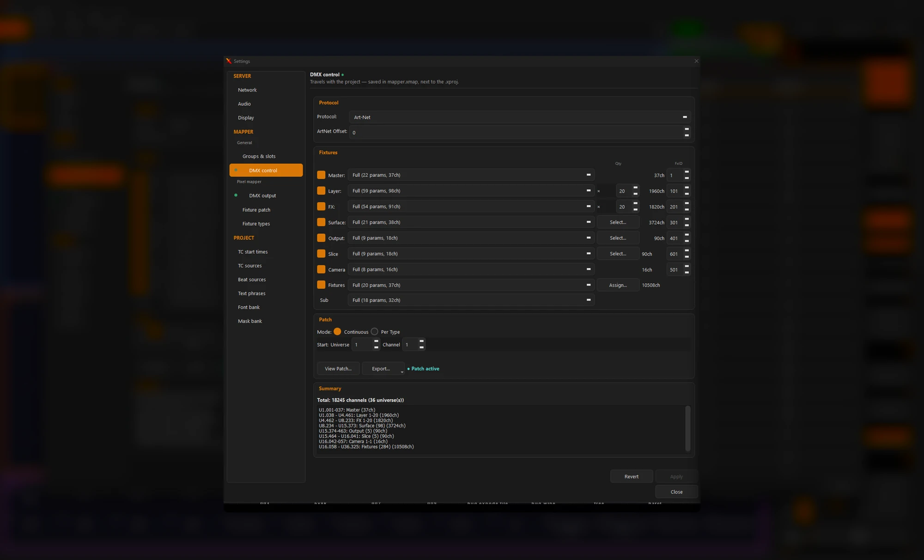The height and width of the screenshot is (560, 924).
Task: Click Select button in Surface row
Action: (x=618, y=222)
